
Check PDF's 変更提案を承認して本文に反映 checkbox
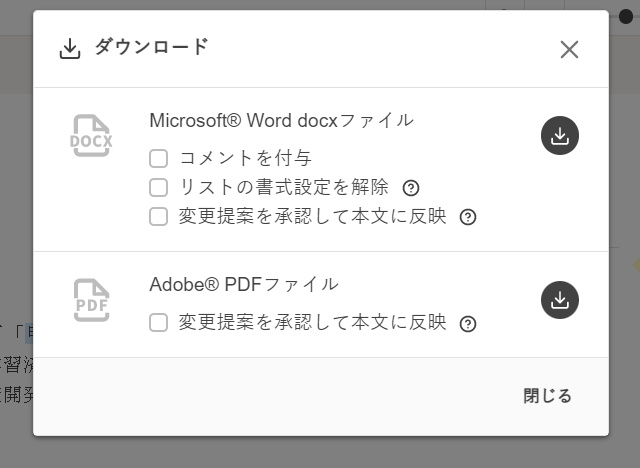[x=158, y=322]
